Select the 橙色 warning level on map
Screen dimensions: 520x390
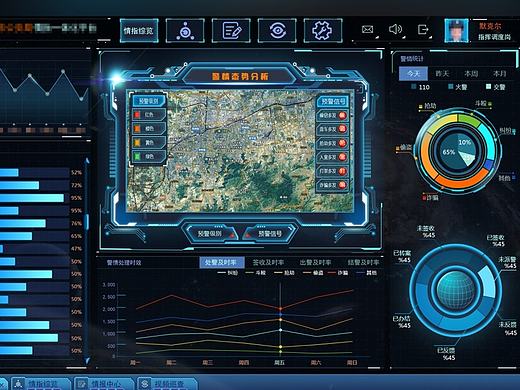pyautogui.click(x=149, y=129)
